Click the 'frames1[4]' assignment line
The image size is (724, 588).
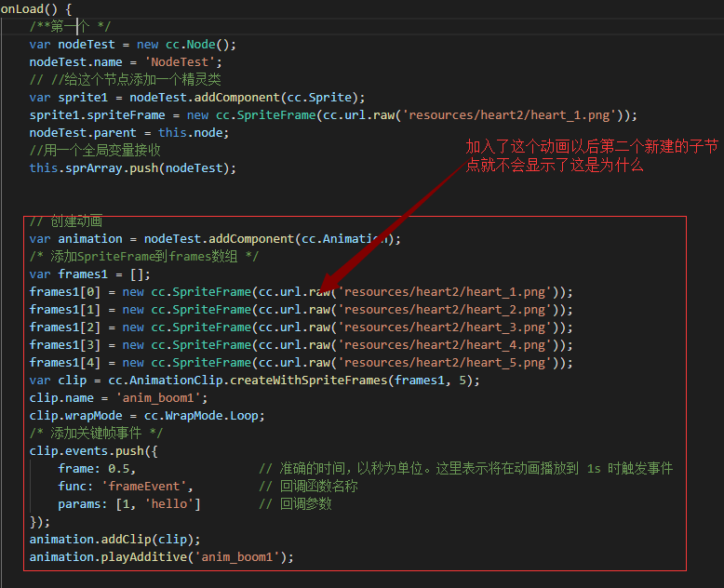(302, 362)
